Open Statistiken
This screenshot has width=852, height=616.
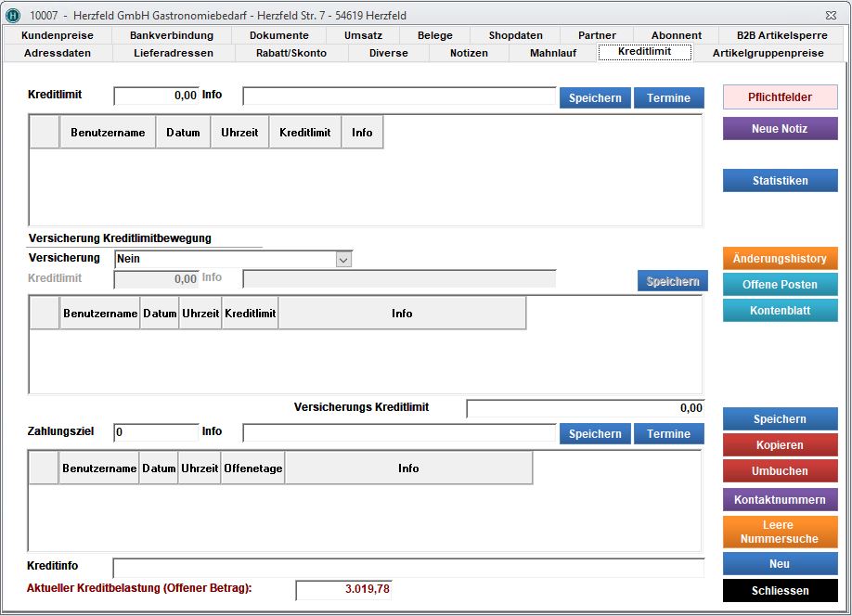pyautogui.click(x=780, y=181)
